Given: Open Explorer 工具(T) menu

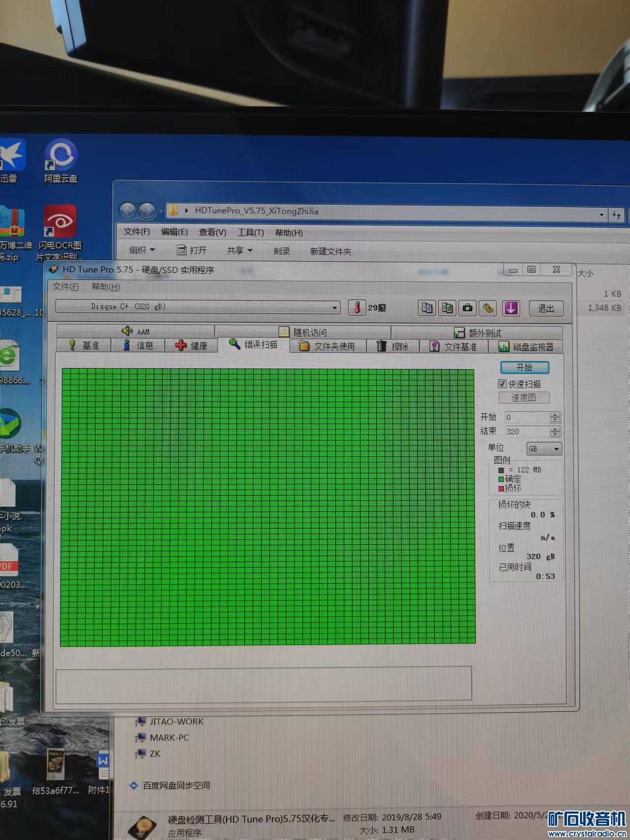Looking at the screenshot, I should coord(251,232).
